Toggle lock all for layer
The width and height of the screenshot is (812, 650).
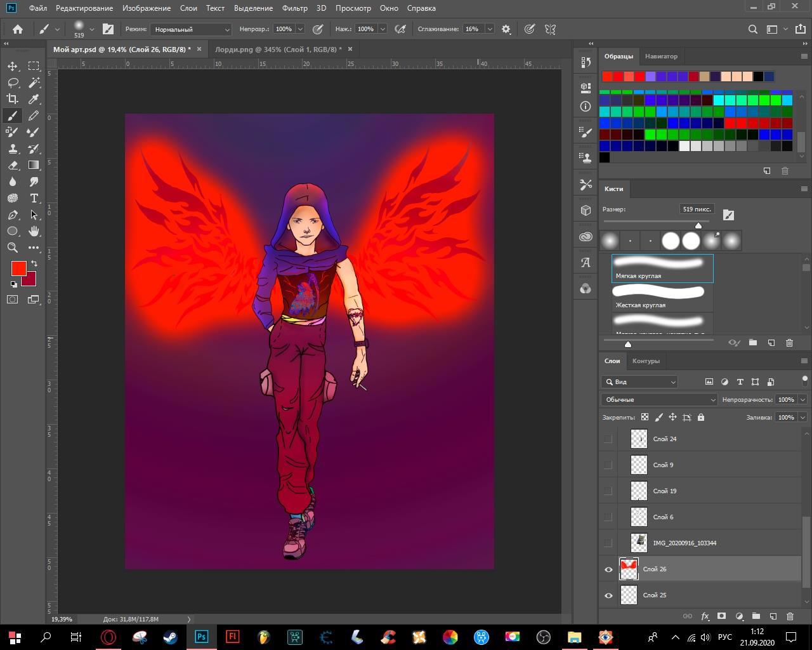701,417
